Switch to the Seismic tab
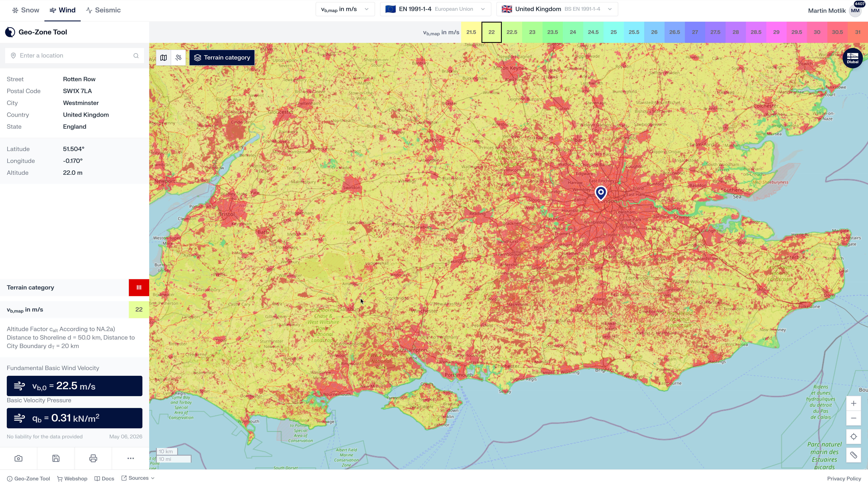Viewport: 868px width, 488px height. pyautogui.click(x=103, y=10)
